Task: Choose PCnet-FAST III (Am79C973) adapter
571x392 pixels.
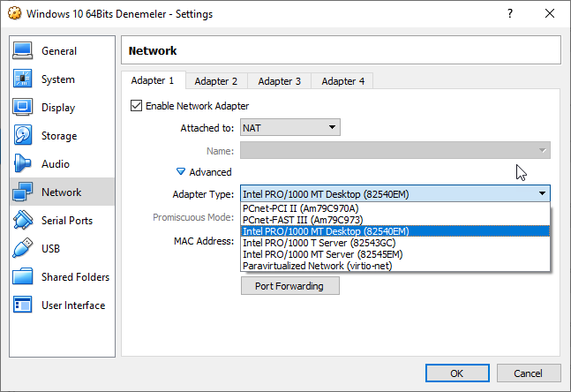Action: click(395, 220)
